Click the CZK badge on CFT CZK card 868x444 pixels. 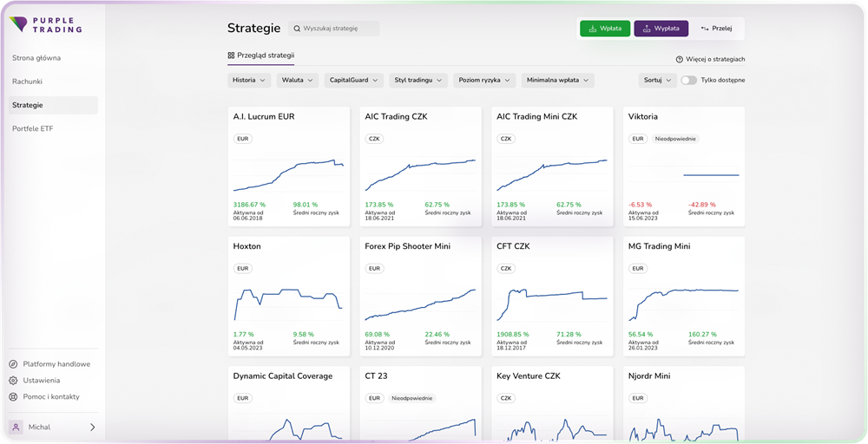(x=506, y=269)
